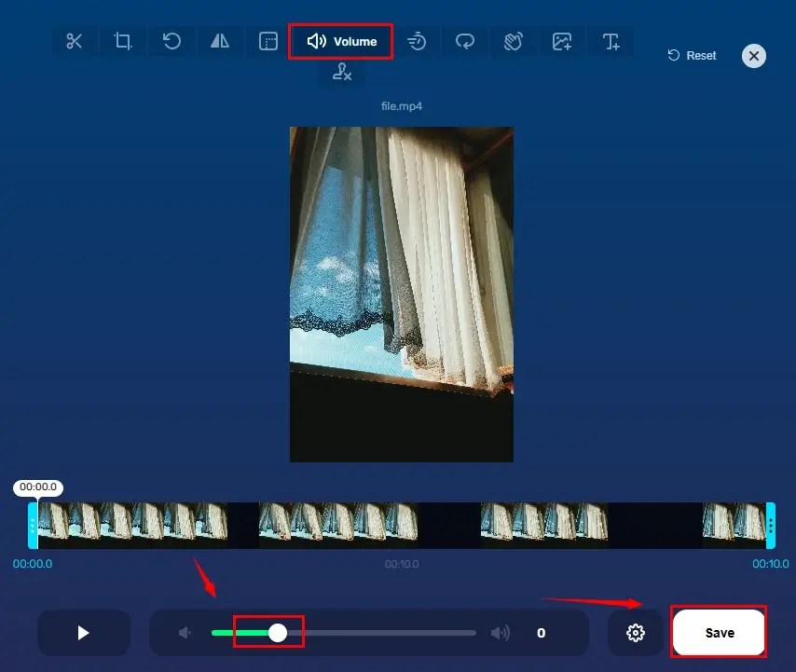Activate the Volume tab in the toolbar
The height and width of the screenshot is (672, 796).
pos(340,41)
